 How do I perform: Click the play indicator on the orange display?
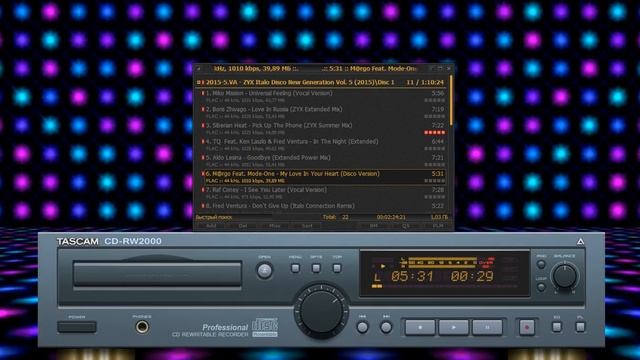[x=383, y=266]
